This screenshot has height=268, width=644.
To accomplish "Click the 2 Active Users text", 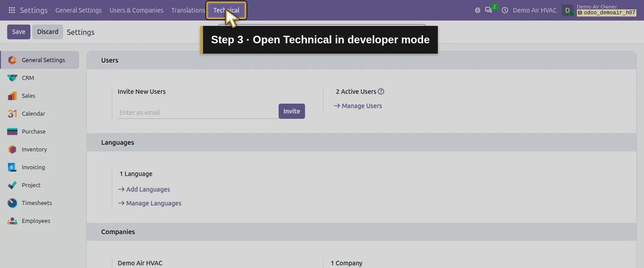I will pos(356,92).
